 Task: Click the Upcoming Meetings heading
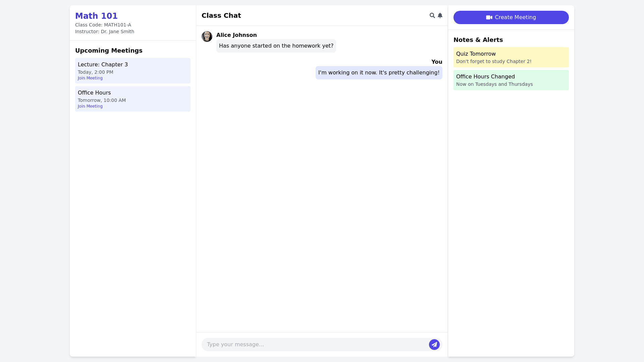click(x=109, y=51)
